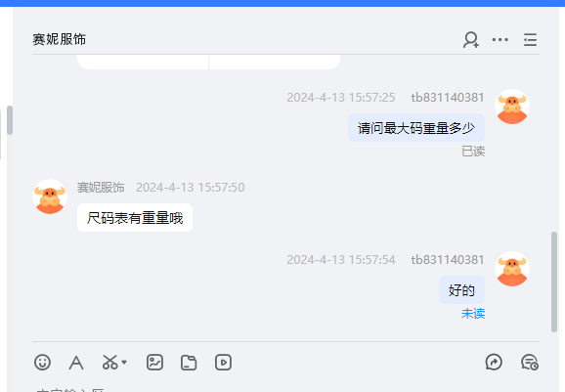Open 赛妮服饰 seller avatar profile
The image size is (565, 392).
click(50, 196)
